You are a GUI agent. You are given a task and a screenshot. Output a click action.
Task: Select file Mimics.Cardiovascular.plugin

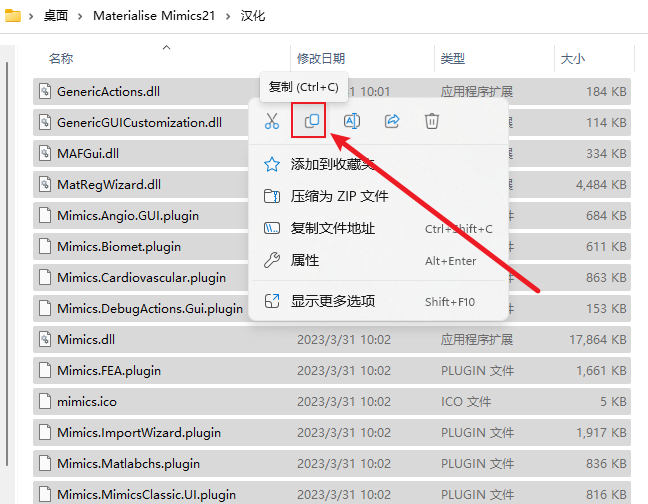[141, 277]
